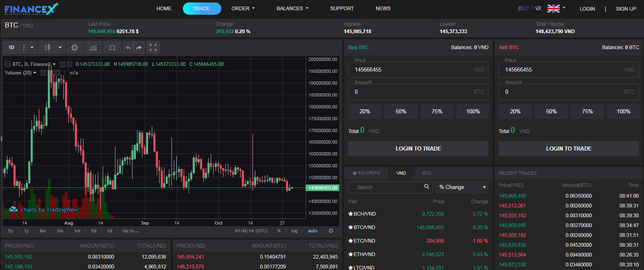This screenshot has height=270, width=644.
Task: Click the Sell BTC amount input field
Action: pyautogui.click(x=569, y=92)
